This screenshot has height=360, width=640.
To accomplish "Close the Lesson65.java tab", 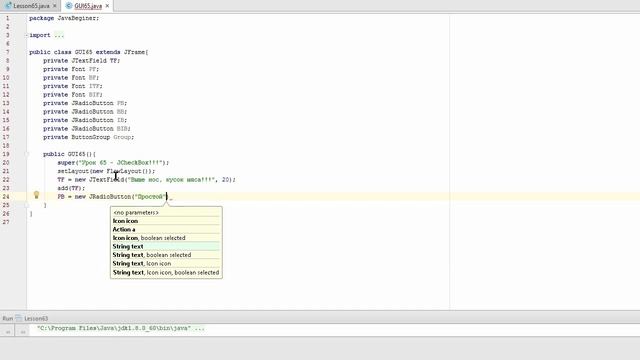I will click(55, 6).
